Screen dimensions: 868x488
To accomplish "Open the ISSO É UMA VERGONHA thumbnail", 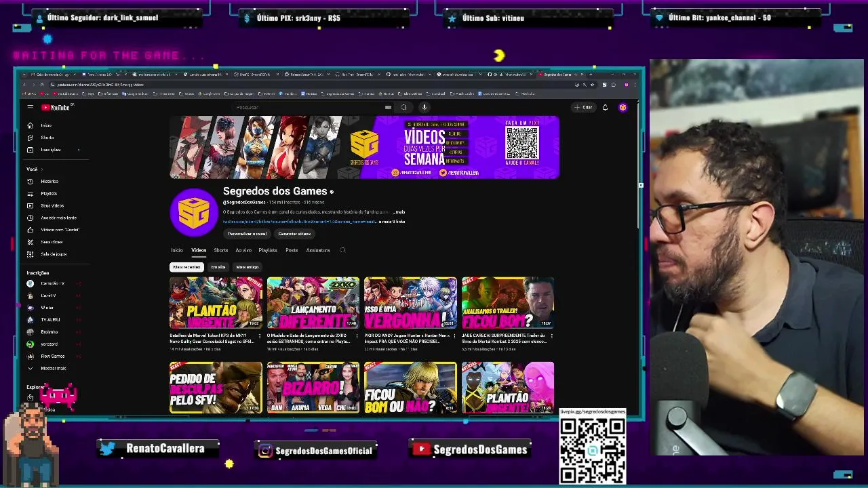I will [410, 302].
